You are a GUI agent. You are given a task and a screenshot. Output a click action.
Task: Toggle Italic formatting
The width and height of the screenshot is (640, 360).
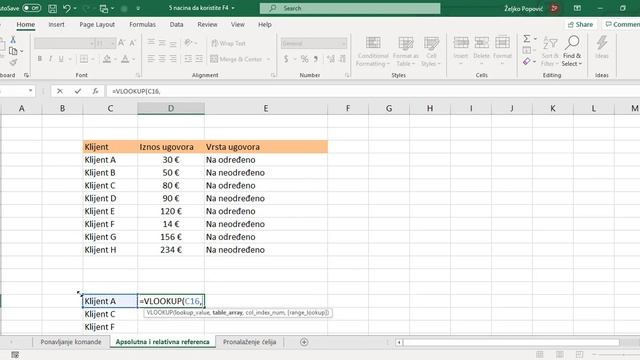[50, 59]
